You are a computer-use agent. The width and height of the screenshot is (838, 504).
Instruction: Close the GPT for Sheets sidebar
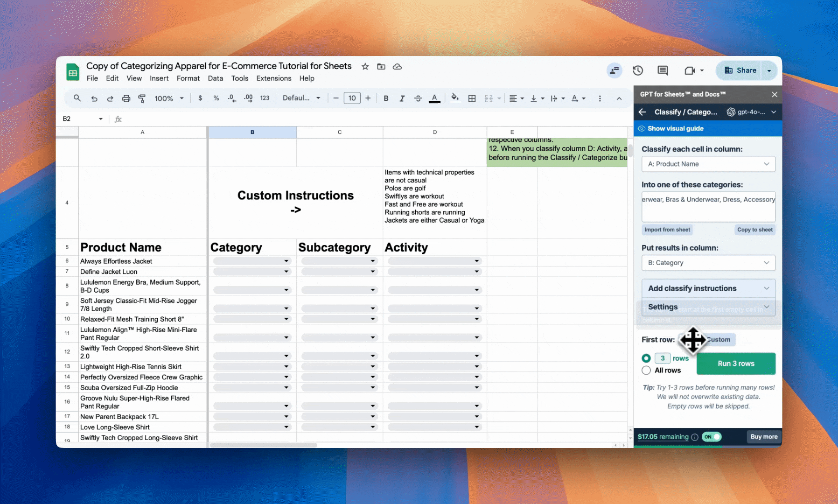(775, 94)
